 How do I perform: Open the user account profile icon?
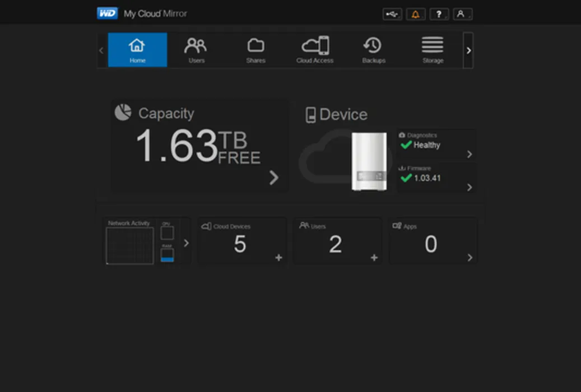tap(462, 15)
